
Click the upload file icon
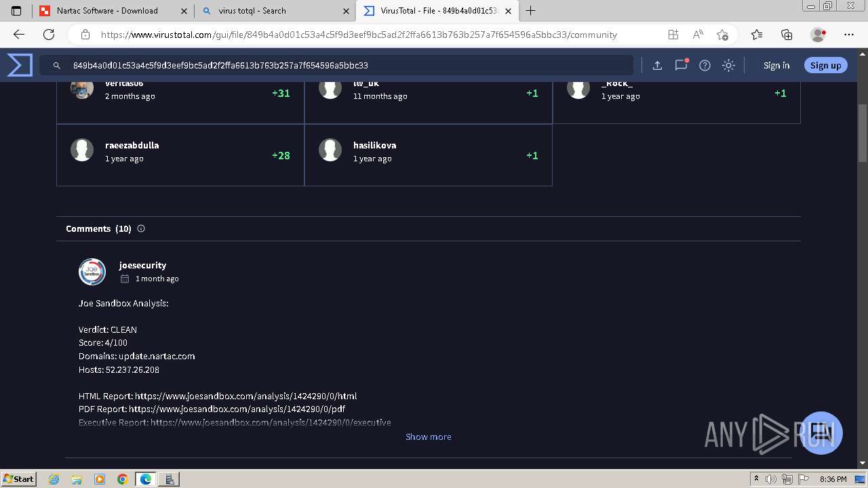(x=657, y=65)
